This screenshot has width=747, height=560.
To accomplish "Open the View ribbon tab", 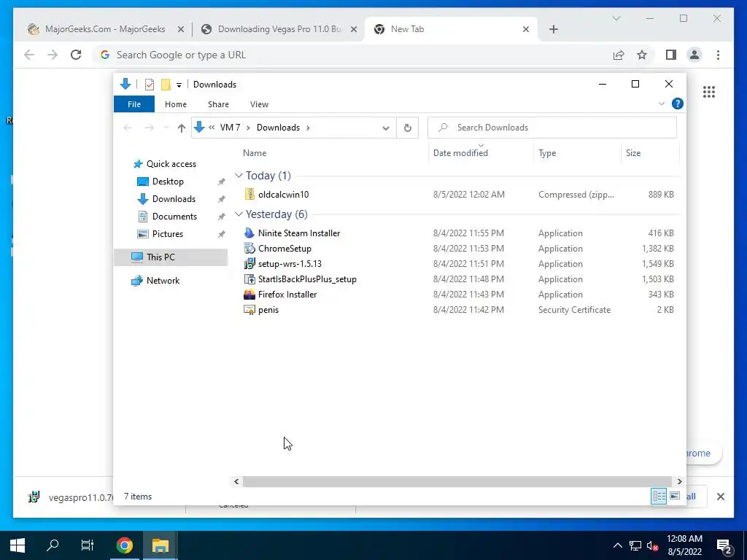I will 259,104.
